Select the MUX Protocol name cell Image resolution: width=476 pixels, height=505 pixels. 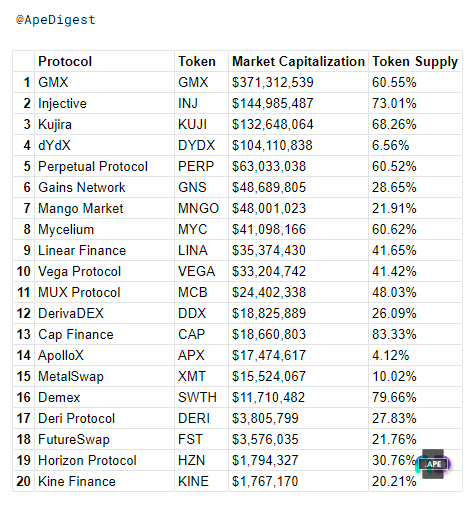click(104, 292)
